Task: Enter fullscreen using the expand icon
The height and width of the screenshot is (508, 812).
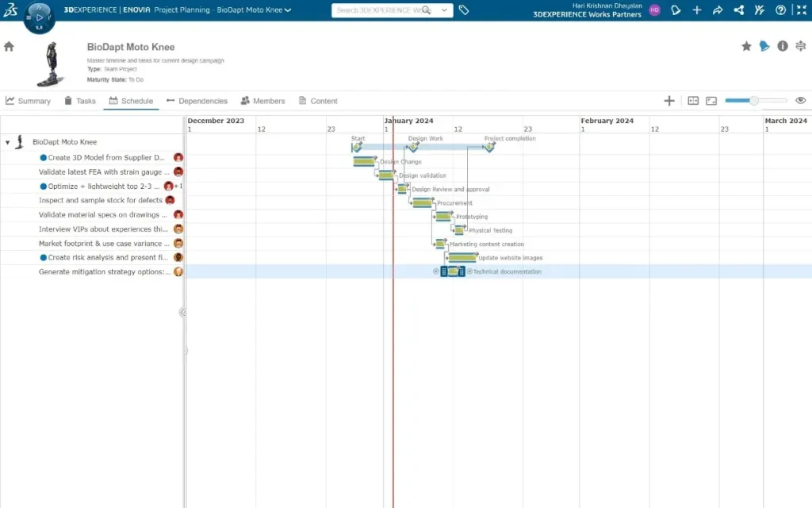Action: [x=802, y=10]
